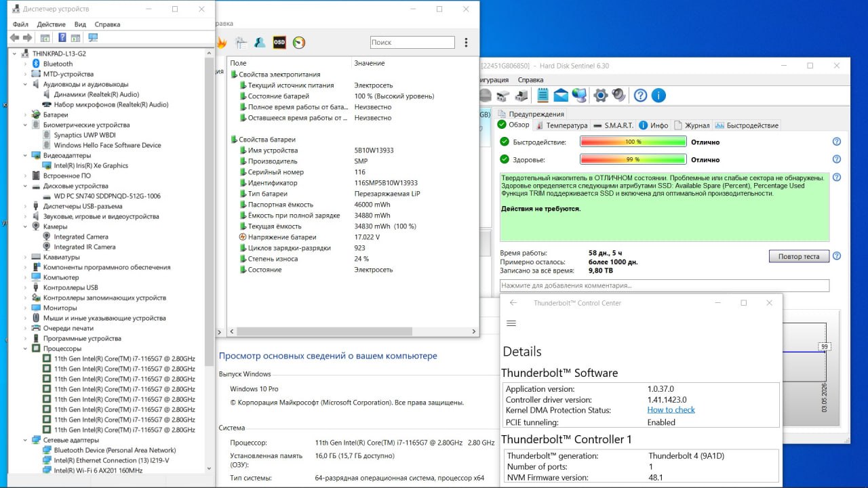Click the Device Manager vertical scrollbar
The height and width of the screenshot is (488, 868).
[210, 210]
